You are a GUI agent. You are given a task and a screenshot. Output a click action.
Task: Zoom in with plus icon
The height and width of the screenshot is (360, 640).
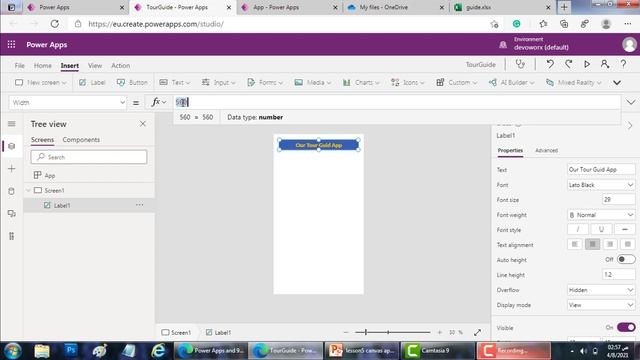440,333
